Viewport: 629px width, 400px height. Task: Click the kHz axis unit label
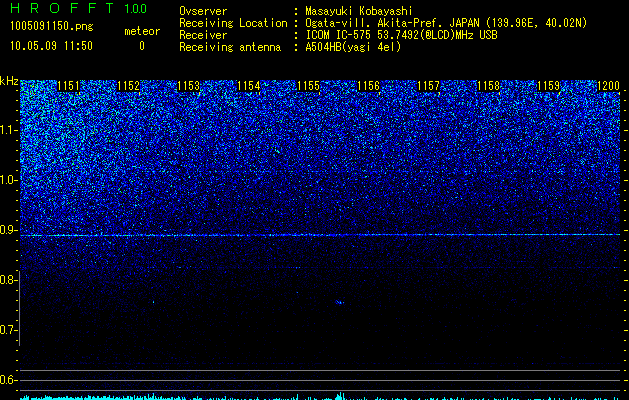9,81
